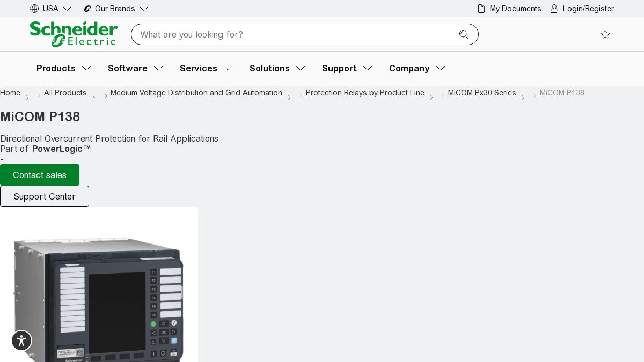Expand the Software menu chevron
644x362 pixels.
[x=158, y=68]
